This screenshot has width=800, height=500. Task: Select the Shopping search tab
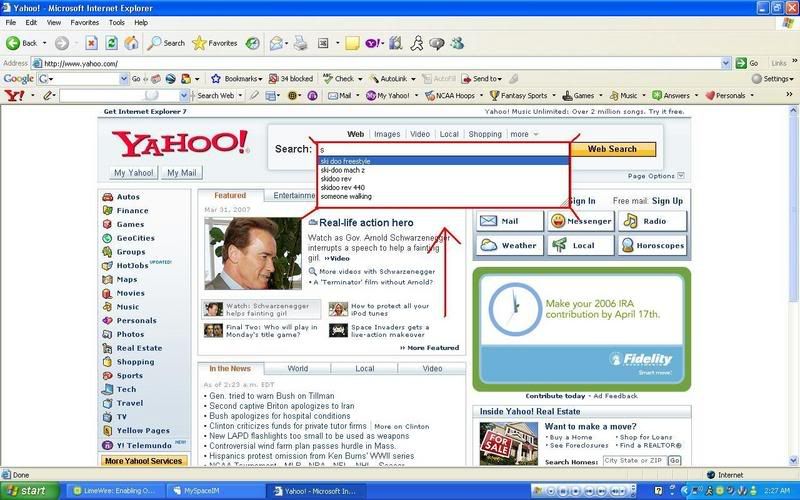(x=485, y=134)
